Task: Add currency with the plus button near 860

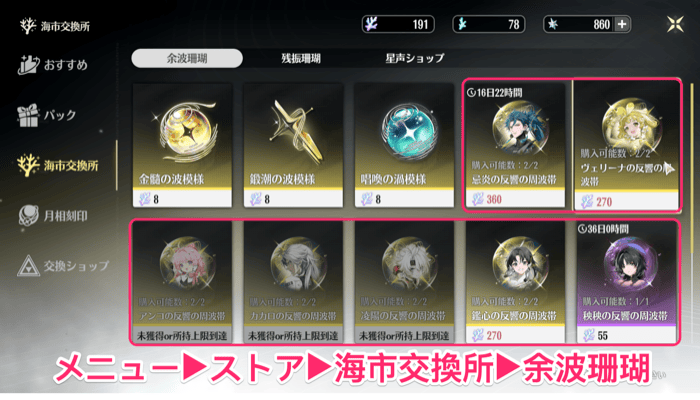Action: tap(622, 24)
